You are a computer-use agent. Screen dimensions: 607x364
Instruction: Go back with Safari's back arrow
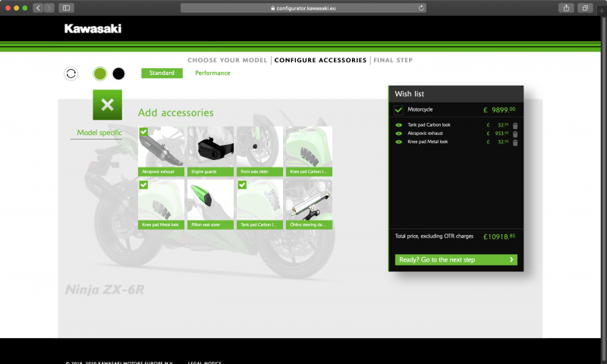click(37, 8)
